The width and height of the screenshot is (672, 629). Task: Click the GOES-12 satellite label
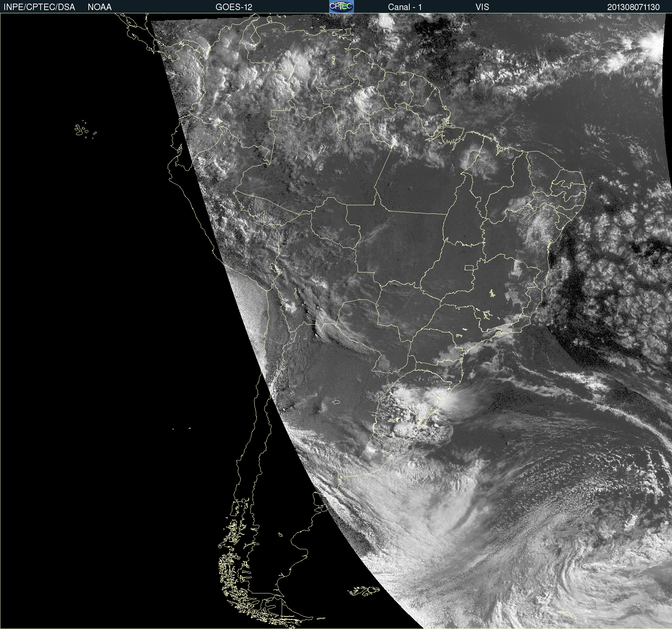(x=234, y=7)
